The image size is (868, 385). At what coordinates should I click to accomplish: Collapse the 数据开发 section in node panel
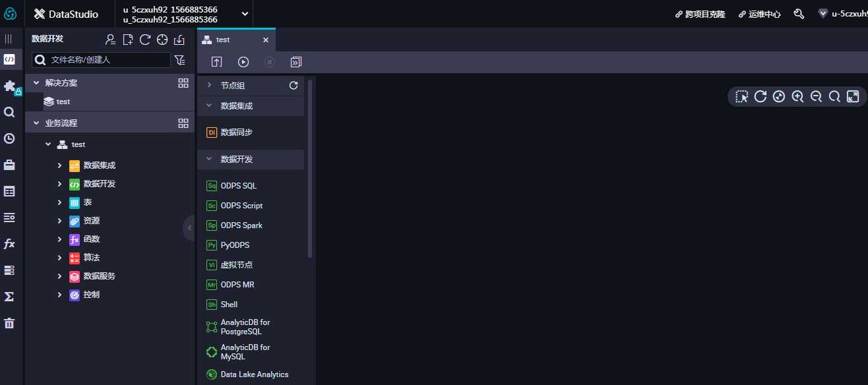pos(209,159)
